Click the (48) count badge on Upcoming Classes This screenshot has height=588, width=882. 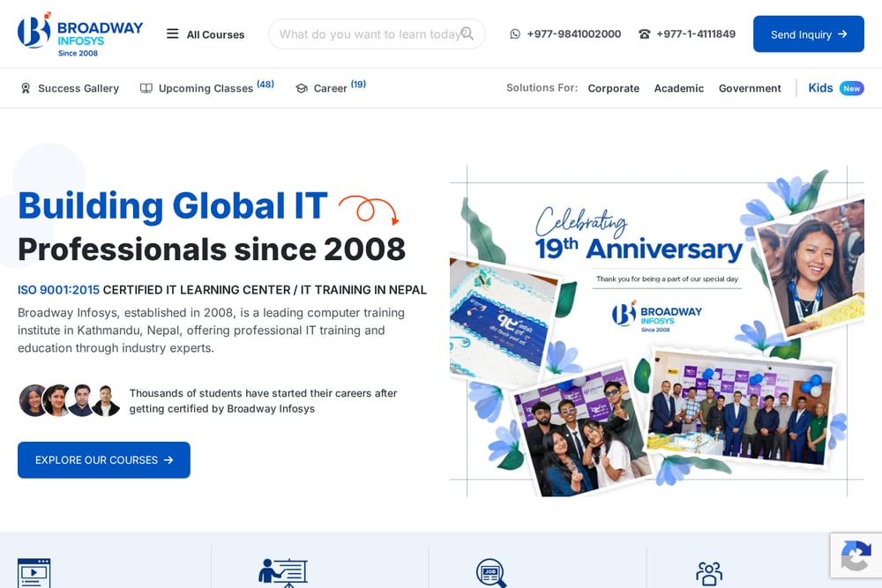[265, 84]
